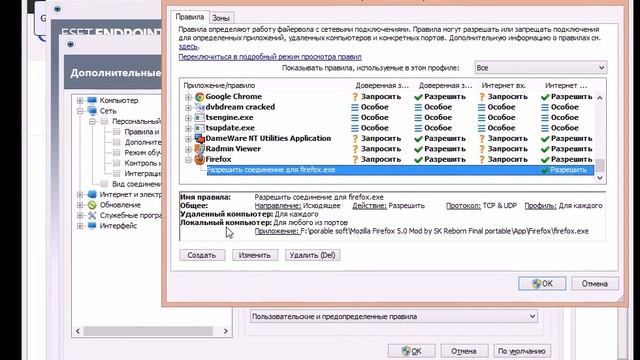The width and height of the screenshot is (640, 360).
Task: Open the Пользовательские и предопределенные правила dropdown
Action: pyautogui.click(x=393, y=316)
